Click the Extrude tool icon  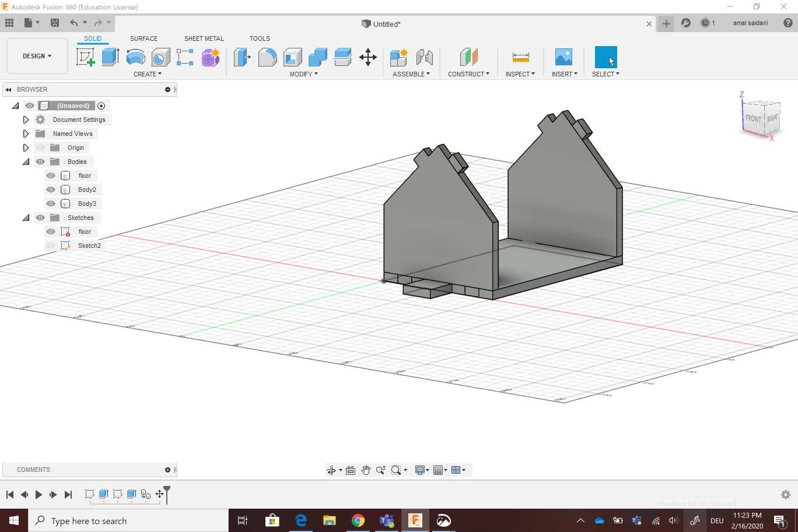pos(110,57)
